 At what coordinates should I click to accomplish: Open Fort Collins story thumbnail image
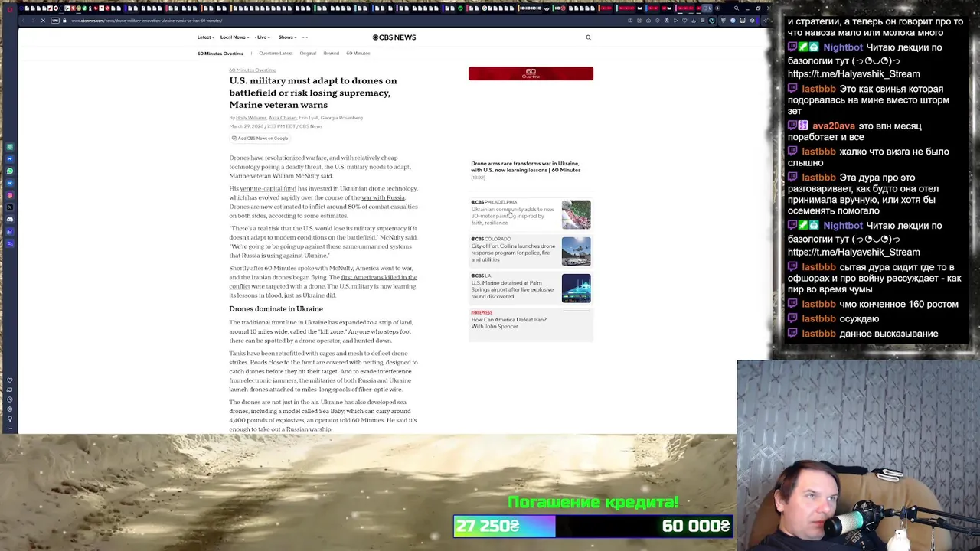click(x=576, y=252)
